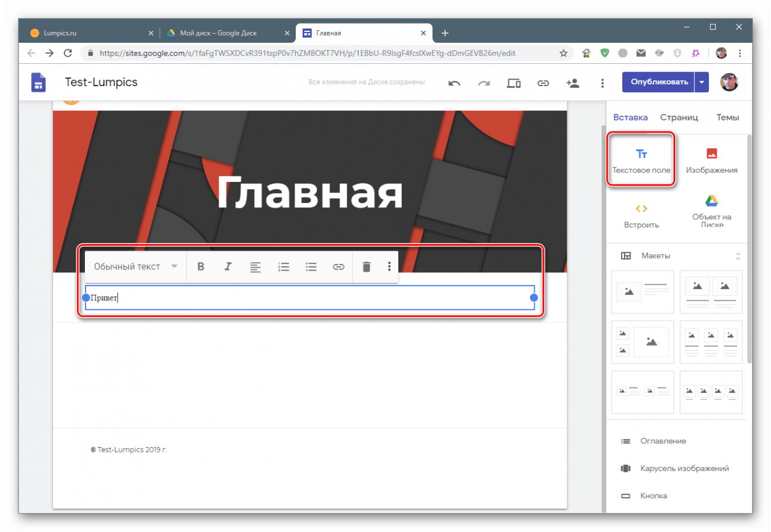Viewport: 771px width, 532px height.
Task: Select layout with three image columns
Action: tap(711, 342)
